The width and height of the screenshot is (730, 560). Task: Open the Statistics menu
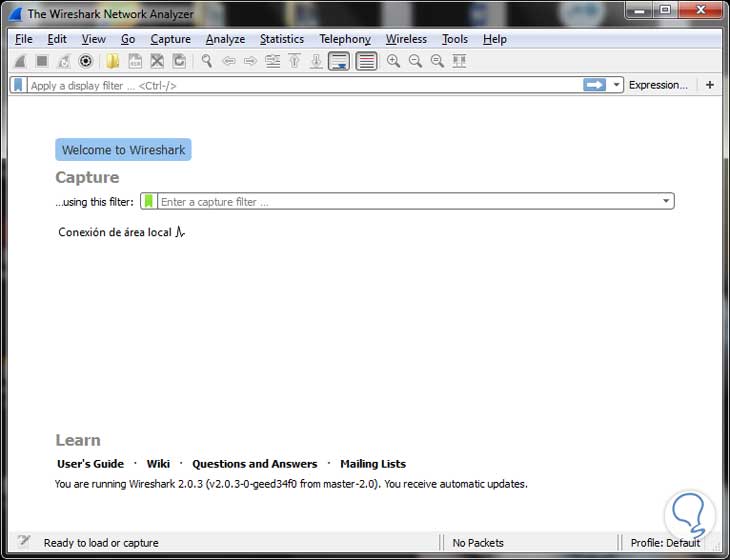[282, 39]
